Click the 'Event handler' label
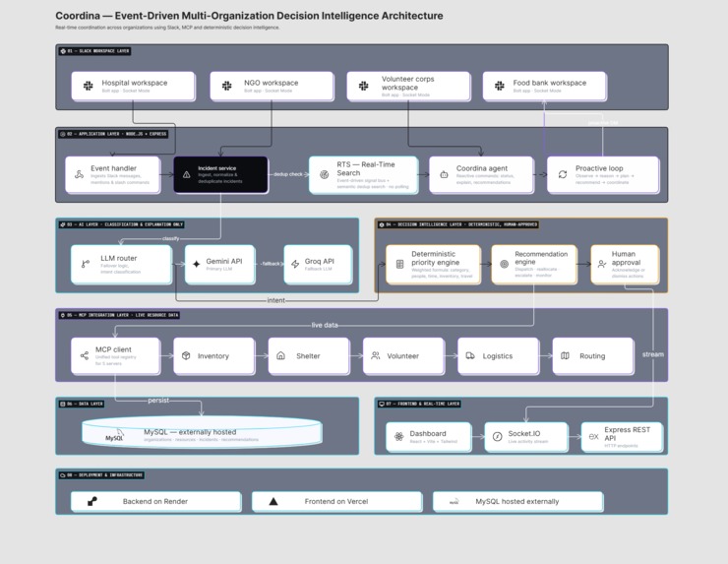Screen dimensions: 728x564 click(114, 168)
